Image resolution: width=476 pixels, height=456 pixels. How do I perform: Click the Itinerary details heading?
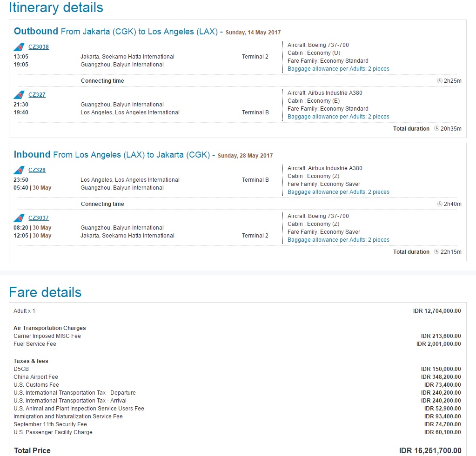56,7
